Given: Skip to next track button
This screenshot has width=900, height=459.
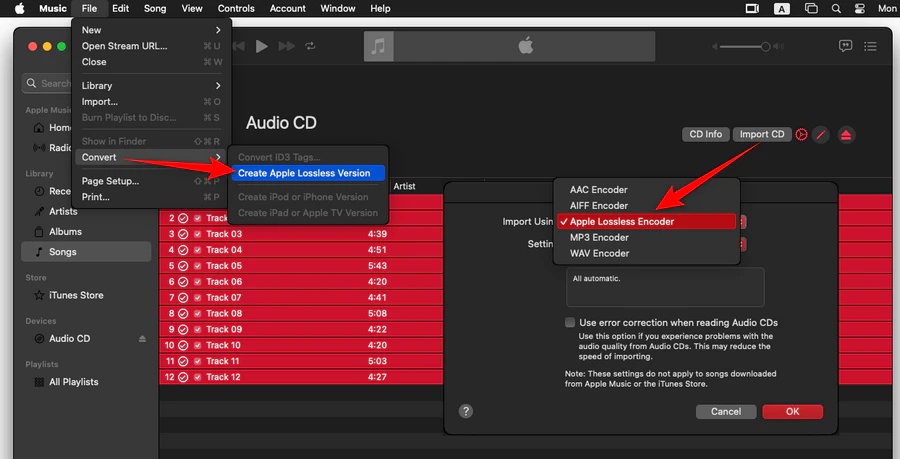Looking at the screenshot, I should [286, 46].
